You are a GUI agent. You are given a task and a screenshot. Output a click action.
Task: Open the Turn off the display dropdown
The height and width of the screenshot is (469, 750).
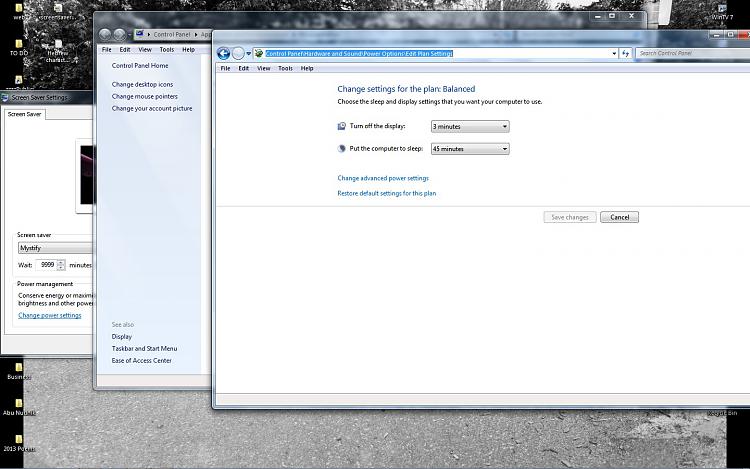click(470, 126)
